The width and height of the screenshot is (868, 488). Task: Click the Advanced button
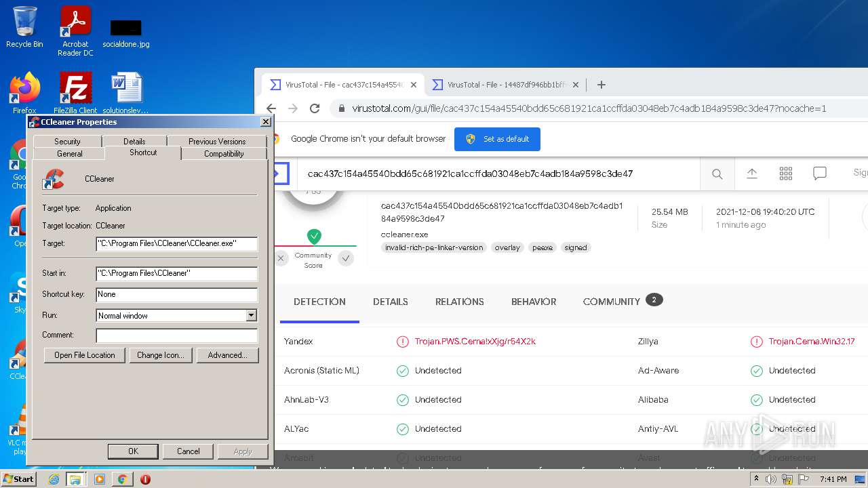[x=228, y=355]
